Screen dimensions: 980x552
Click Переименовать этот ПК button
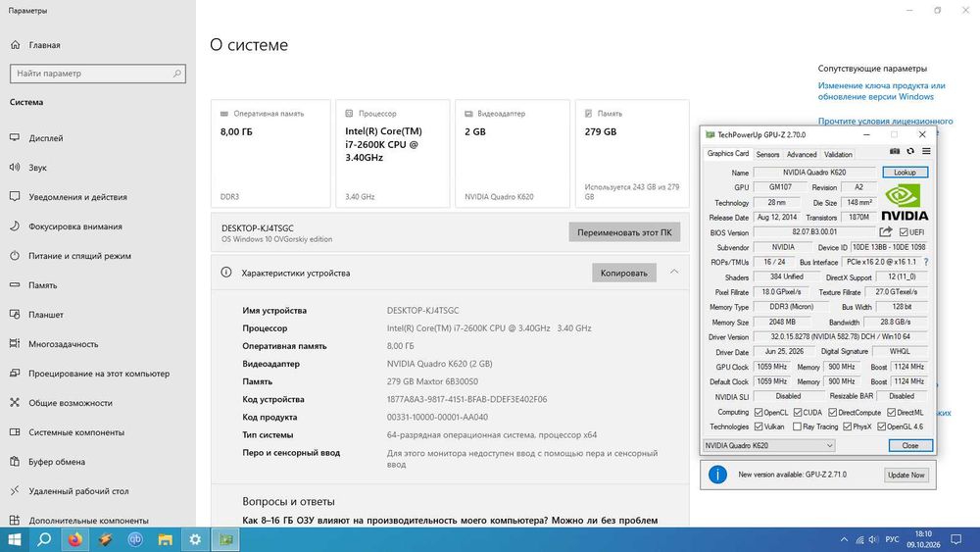(624, 232)
